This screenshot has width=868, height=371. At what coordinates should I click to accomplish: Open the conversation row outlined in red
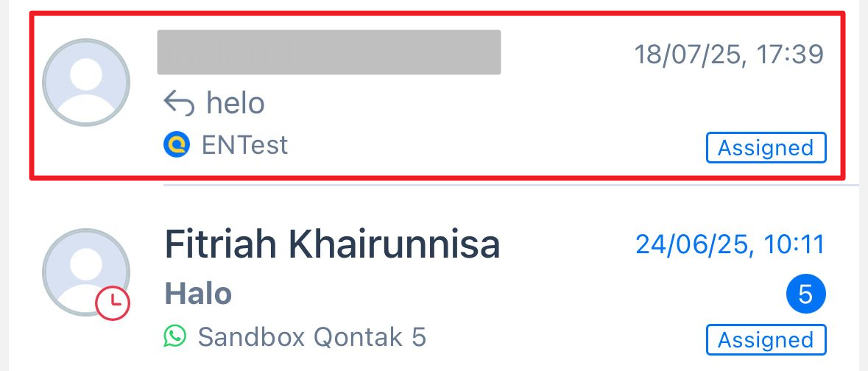point(442,96)
